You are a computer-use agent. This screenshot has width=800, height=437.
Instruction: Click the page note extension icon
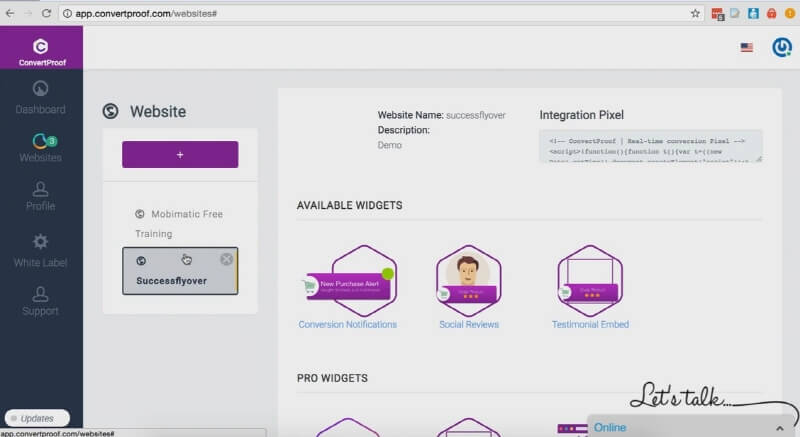[735, 14]
